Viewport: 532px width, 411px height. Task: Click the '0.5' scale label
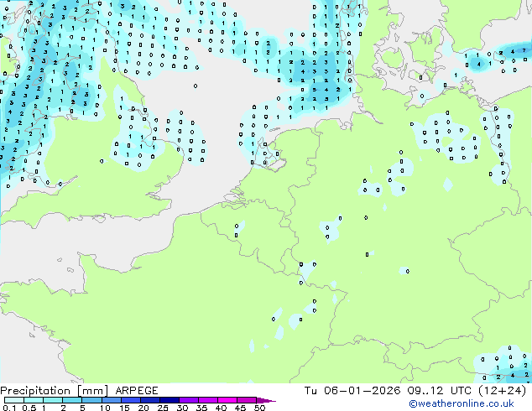(x=29, y=408)
